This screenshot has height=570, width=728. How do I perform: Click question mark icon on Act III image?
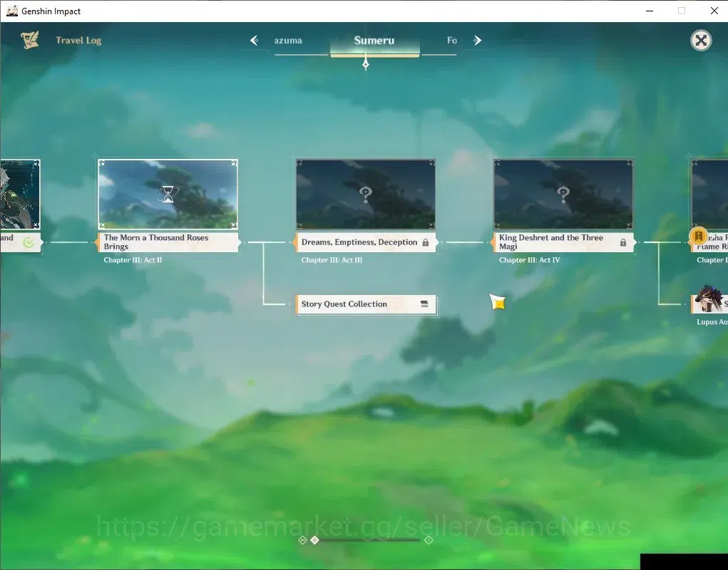point(365,195)
